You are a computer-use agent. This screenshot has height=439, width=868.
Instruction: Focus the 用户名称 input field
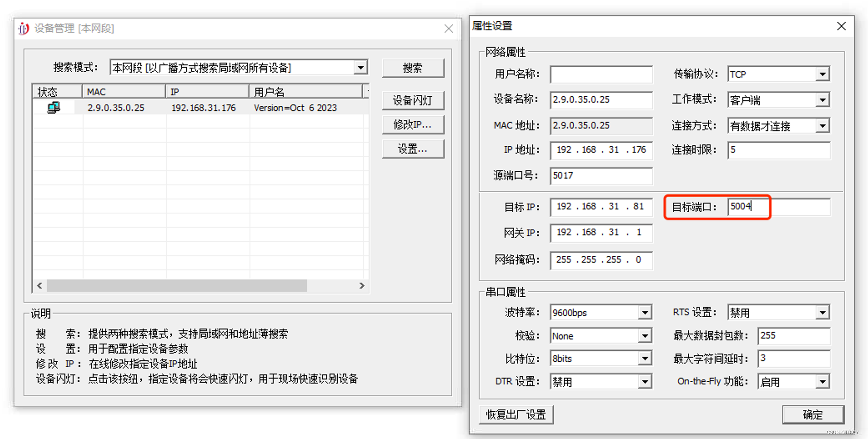602,74
